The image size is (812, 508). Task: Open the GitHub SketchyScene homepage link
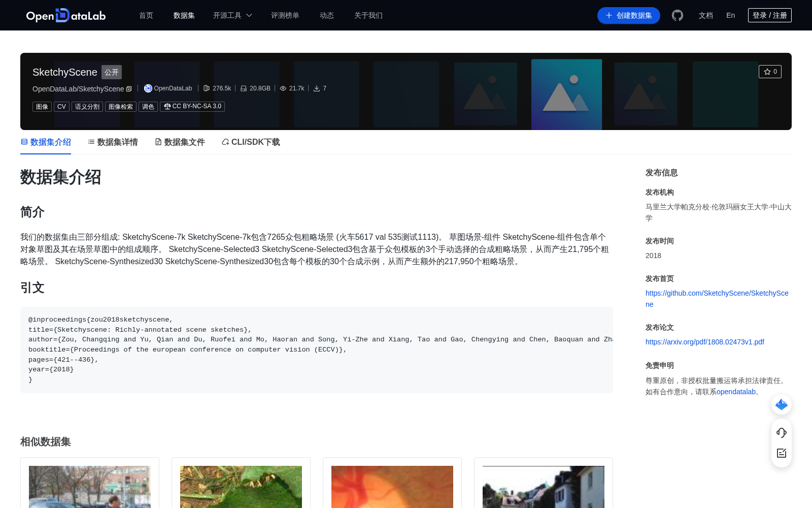point(717,299)
